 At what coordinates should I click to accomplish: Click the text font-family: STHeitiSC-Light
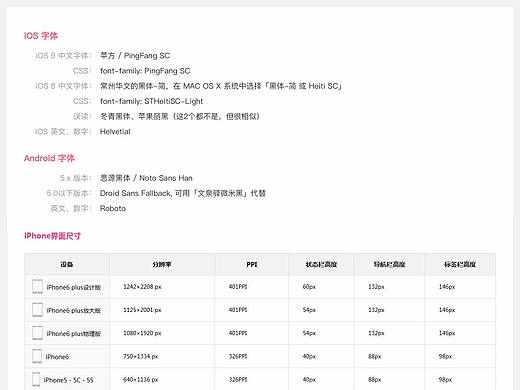point(151,101)
